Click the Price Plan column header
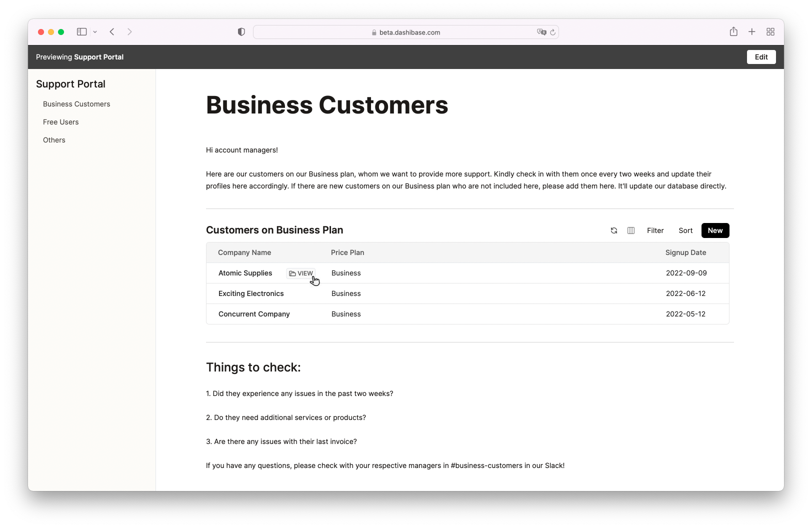The image size is (812, 528). pyautogui.click(x=347, y=252)
